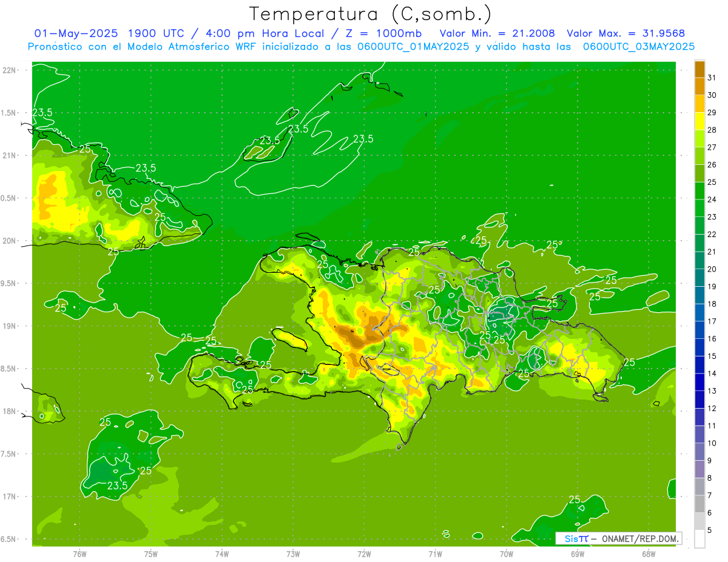This screenshot has height=562, width=728.
Task: Click valid-until time "0600UTC_03MAY2025"
Action: [639, 47]
